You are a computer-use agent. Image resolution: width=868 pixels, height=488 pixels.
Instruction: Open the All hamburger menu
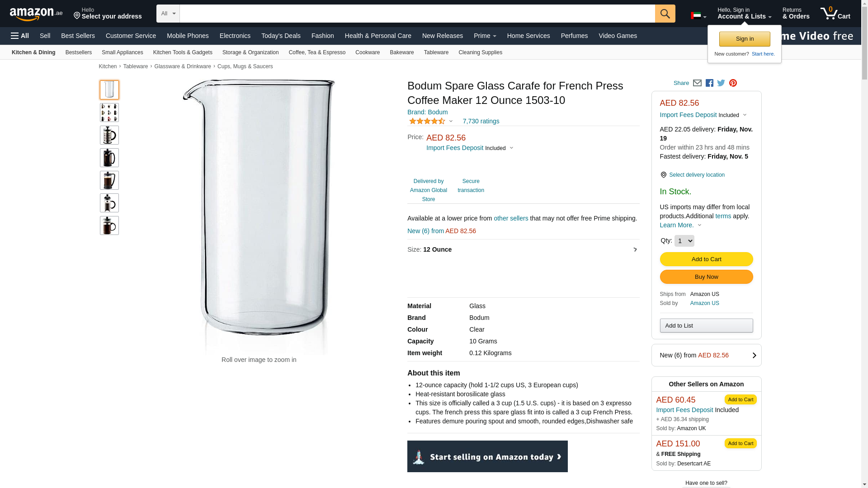pyautogui.click(x=20, y=36)
